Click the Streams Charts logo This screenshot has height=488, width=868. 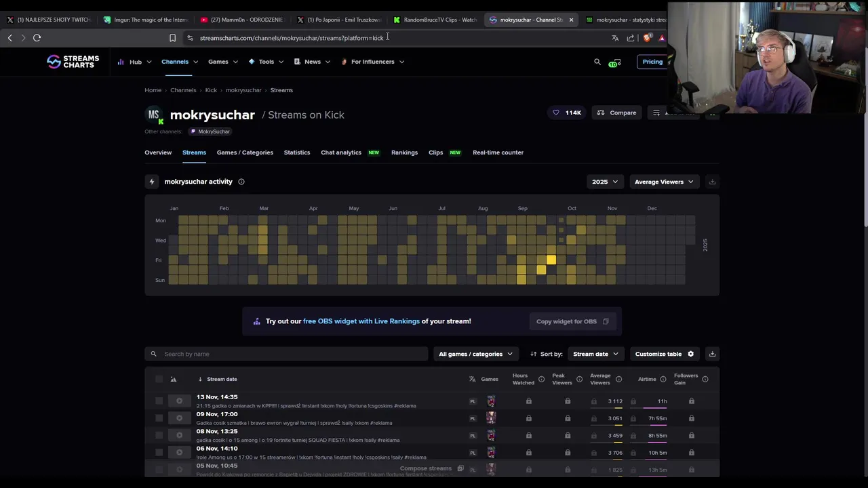pos(73,62)
